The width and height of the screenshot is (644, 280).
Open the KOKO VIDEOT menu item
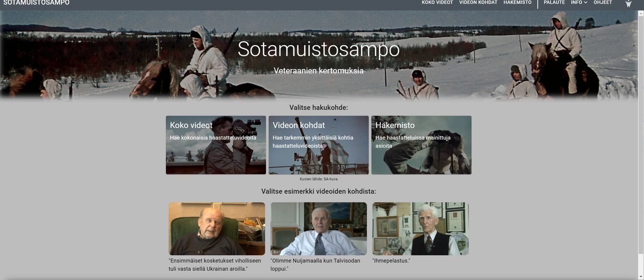[437, 2]
